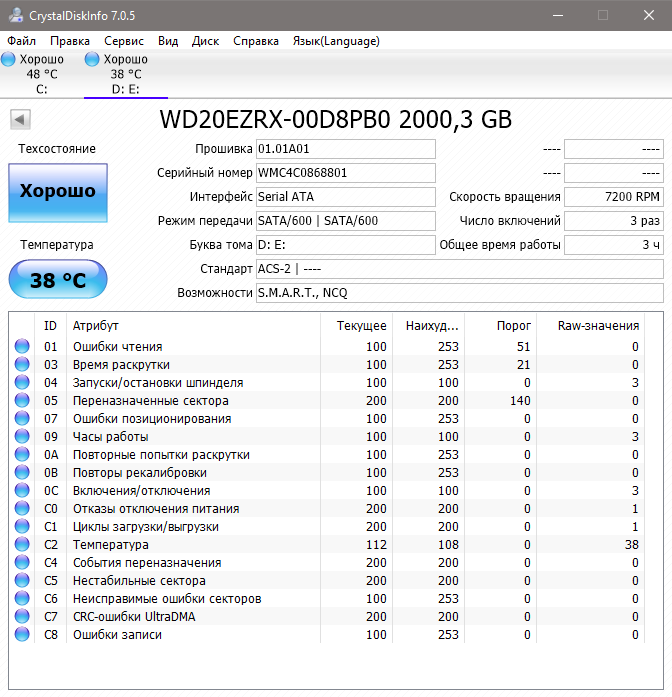Screen dimensions: 672x697
Task: Click the Текущее column header
Action: click(356, 326)
